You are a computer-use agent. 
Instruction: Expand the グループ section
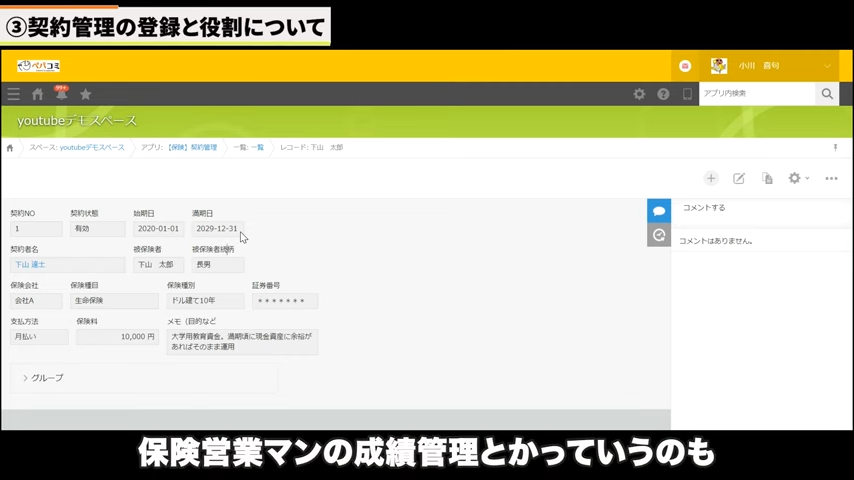43,378
